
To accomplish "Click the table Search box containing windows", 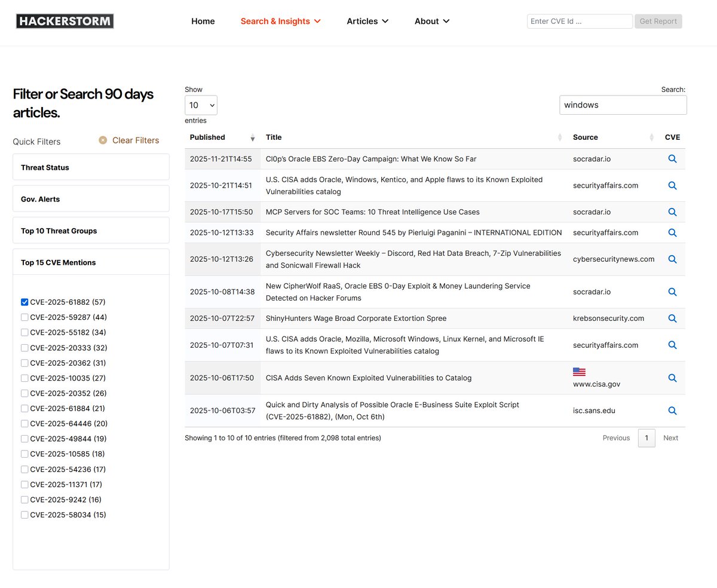I will pyautogui.click(x=623, y=105).
